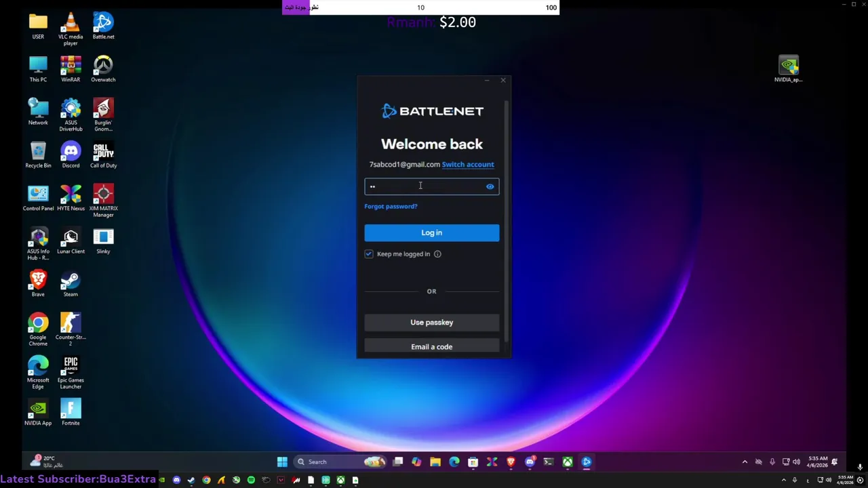Uncheck Keep me logged in checkbox
The image size is (868, 488).
369,253
